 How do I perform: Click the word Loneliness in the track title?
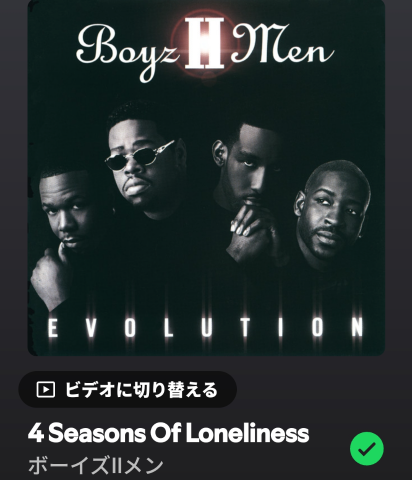247,433
